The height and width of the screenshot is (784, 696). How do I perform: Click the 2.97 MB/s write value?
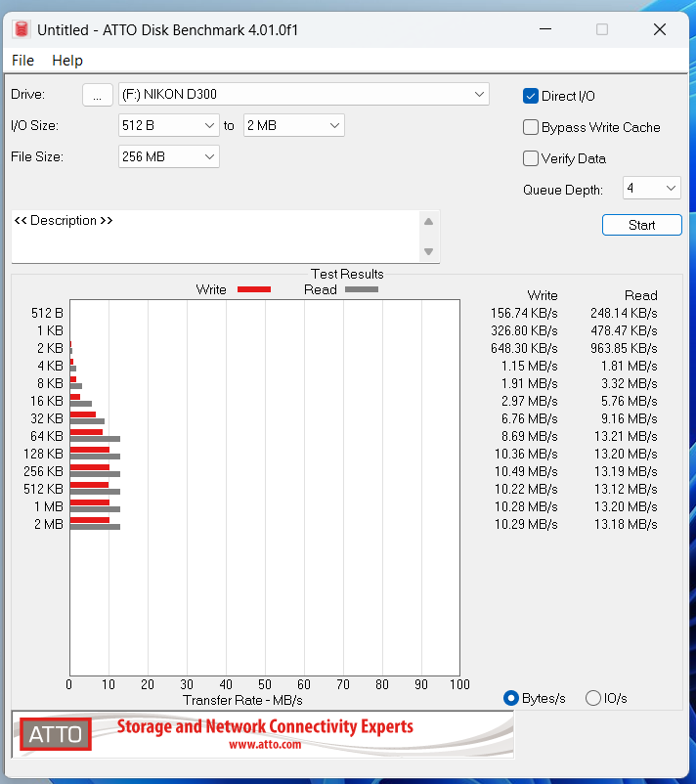(530, 402)
